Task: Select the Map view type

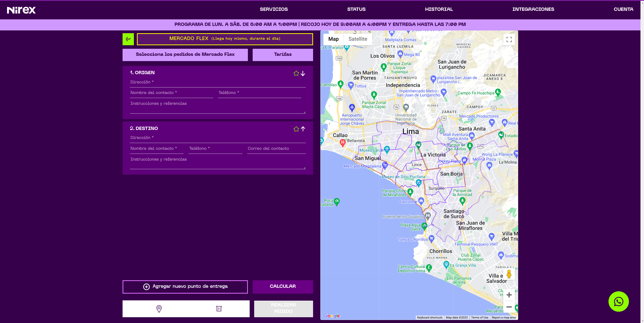Action: coord(333,39)
